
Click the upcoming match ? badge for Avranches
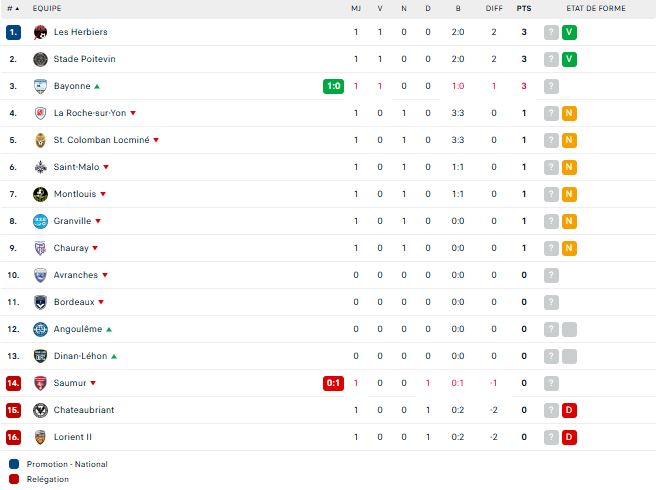tap(551, 275)
